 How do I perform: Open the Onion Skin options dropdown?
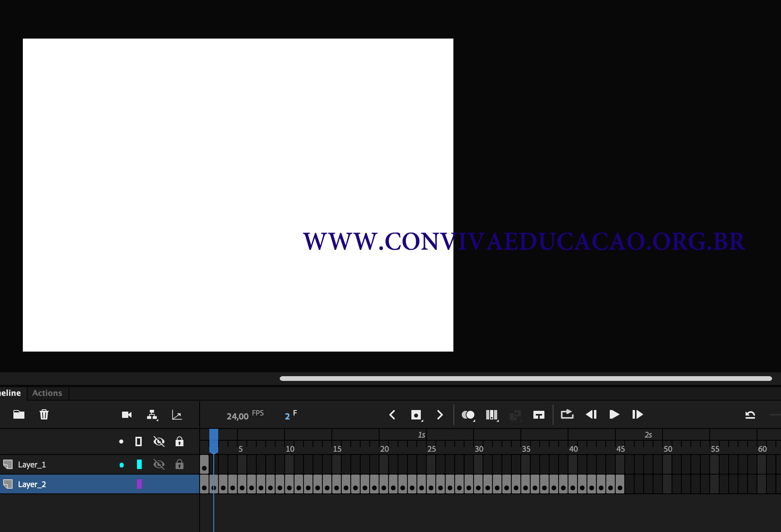point(474,421)
